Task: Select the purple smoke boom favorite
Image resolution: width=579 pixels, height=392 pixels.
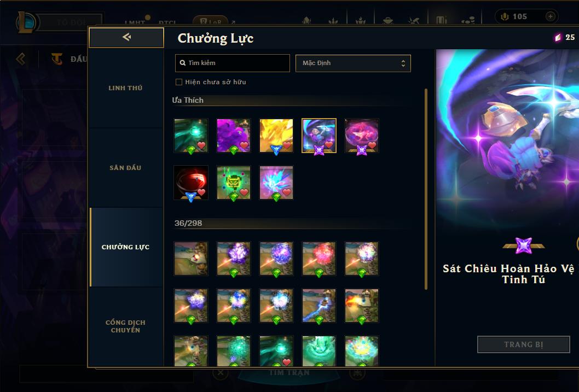Action: pyautogui.click(x=233, y=136)
